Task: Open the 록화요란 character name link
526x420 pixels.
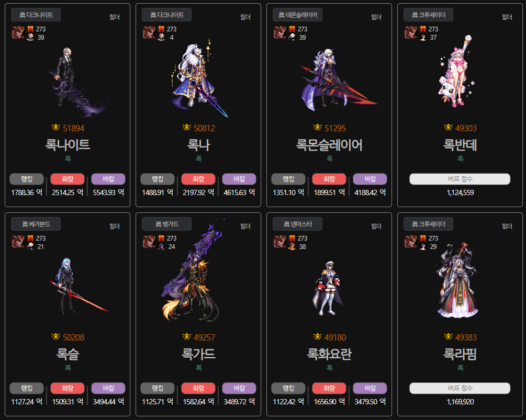Action: pyautogui.click(x=329, y=354)
